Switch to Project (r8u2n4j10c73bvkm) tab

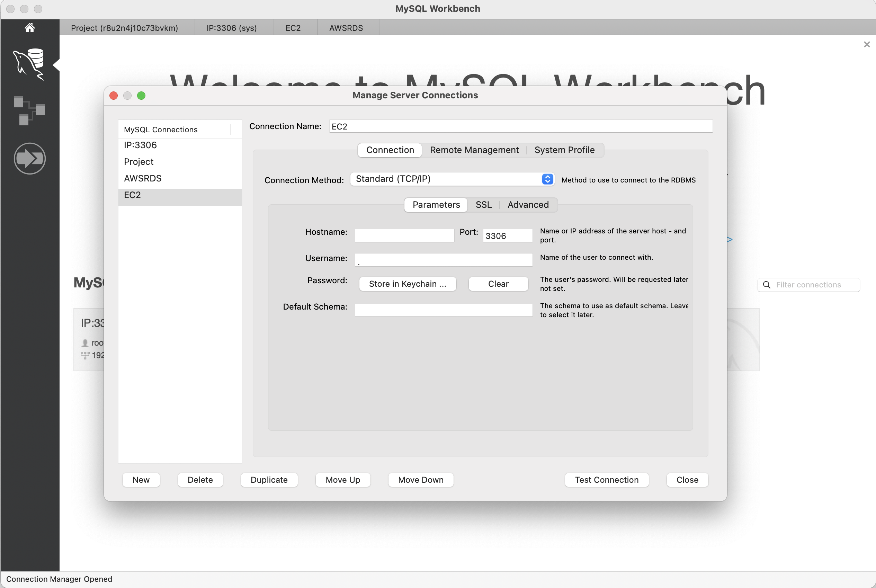pos(124,28)
